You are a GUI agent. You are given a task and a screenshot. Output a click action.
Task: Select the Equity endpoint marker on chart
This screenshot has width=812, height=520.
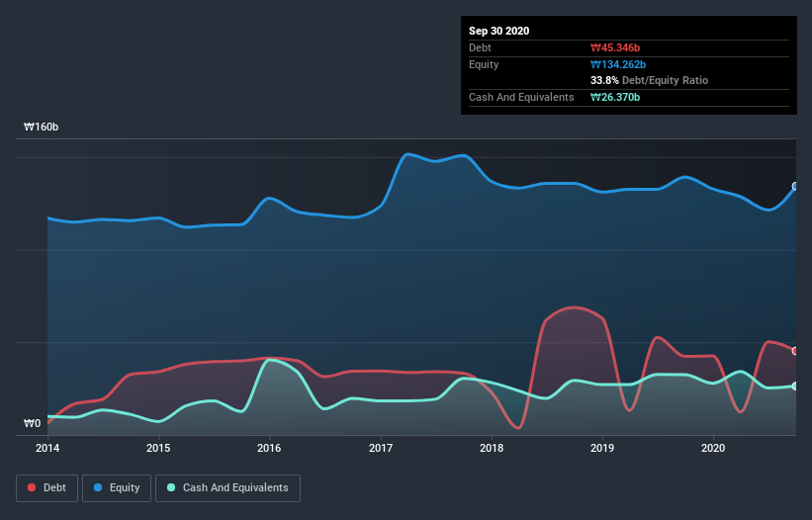795,186
